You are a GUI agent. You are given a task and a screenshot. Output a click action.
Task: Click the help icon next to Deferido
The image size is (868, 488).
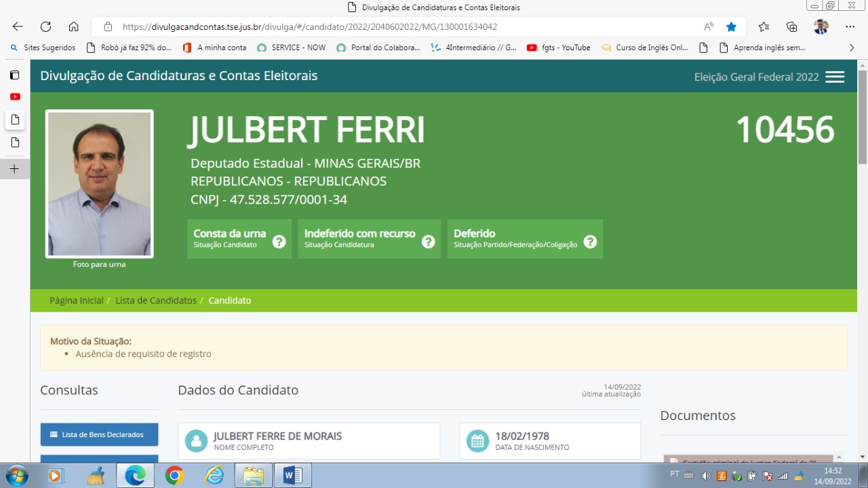590,242
